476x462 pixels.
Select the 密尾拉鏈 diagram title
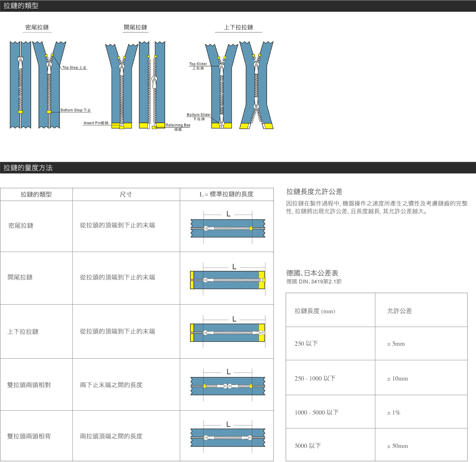37,27
